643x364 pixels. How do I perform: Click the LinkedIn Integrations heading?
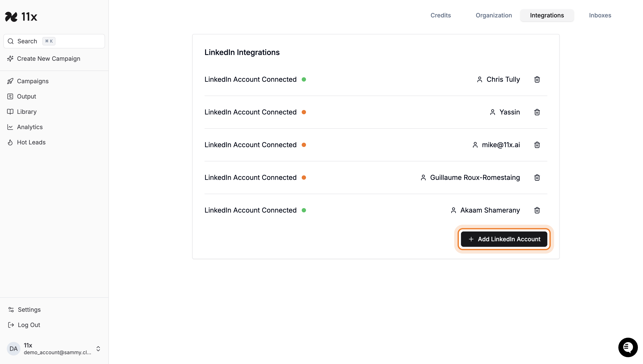(242, 52)
